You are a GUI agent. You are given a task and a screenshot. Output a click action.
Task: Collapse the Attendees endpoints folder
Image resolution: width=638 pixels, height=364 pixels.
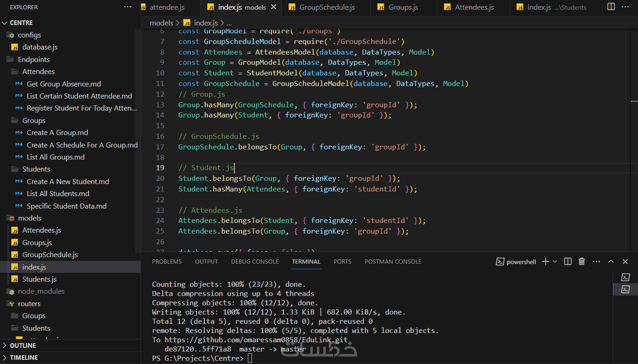(x=70, y=71)
